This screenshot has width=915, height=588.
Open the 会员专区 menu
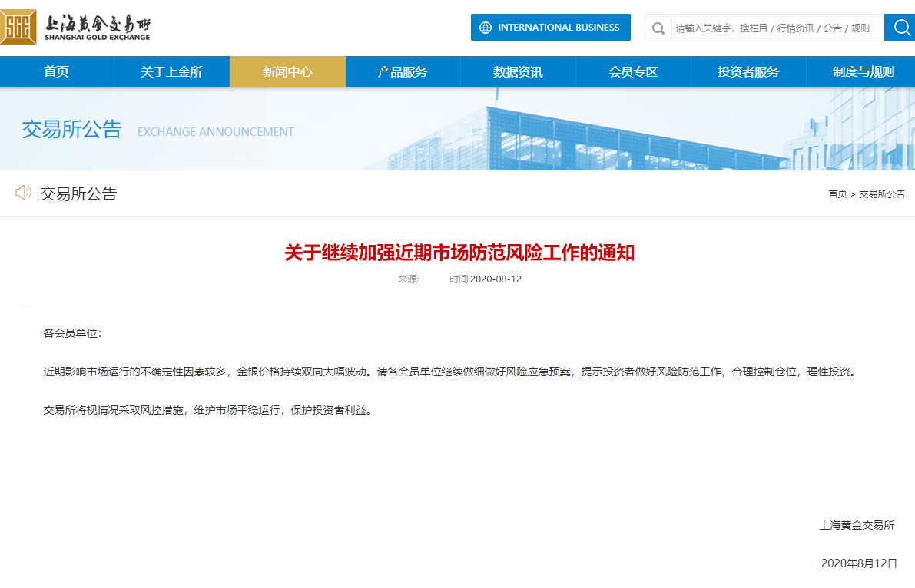point(633,71)
